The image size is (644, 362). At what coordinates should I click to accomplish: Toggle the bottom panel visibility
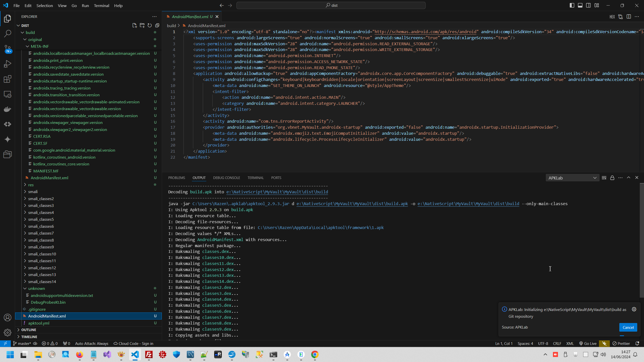pyautogui.click(x=580, y=5)
